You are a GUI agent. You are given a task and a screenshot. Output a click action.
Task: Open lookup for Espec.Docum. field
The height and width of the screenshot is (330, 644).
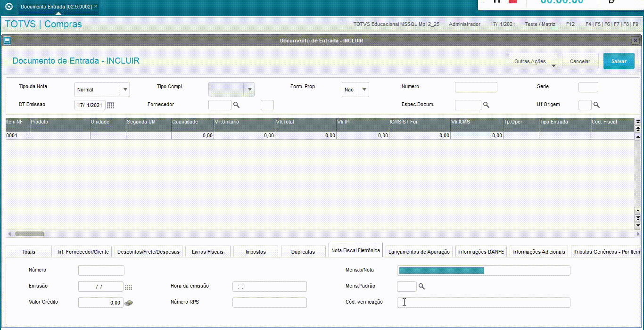[x=486, y=105]
